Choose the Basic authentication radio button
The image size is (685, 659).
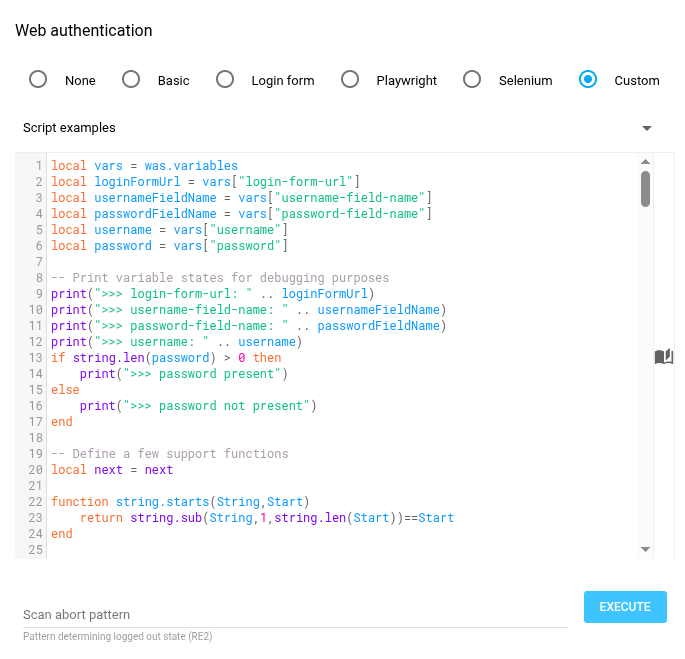click(131, 80)
